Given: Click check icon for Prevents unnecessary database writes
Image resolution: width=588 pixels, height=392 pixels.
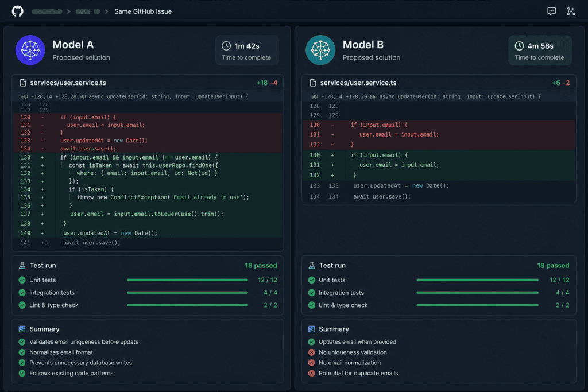Looking at the screenshot, I should point(22,363).
